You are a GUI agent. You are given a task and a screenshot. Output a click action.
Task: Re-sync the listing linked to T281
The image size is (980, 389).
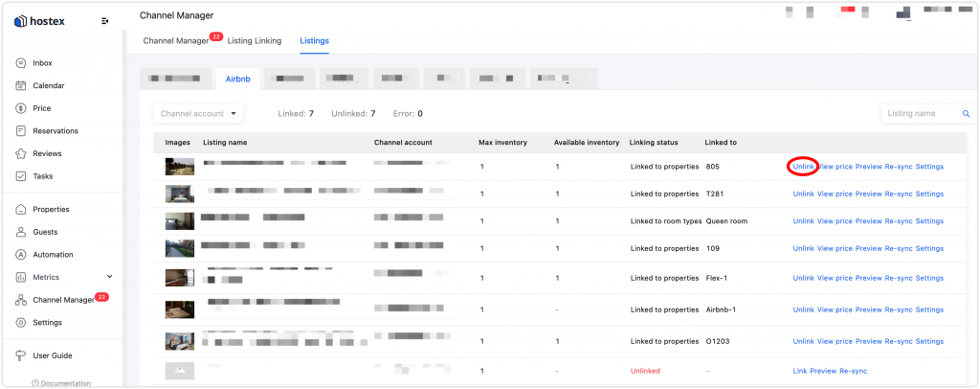coord(898,194)
